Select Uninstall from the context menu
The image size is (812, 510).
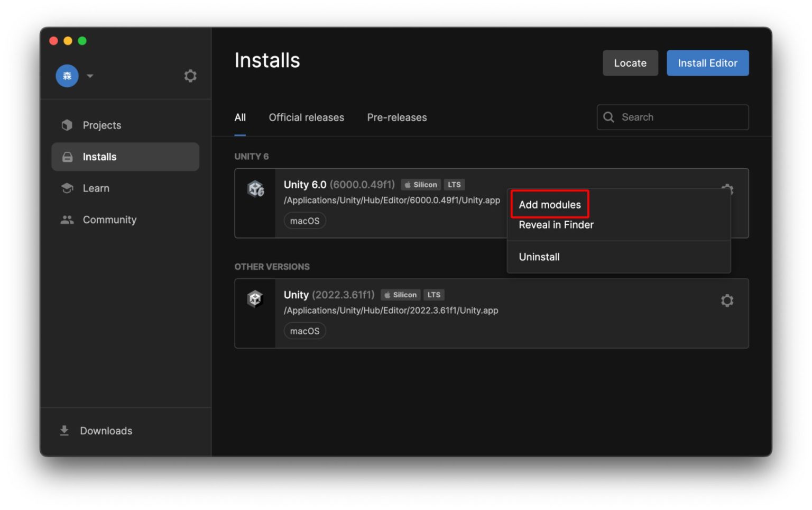coord(539,257)
